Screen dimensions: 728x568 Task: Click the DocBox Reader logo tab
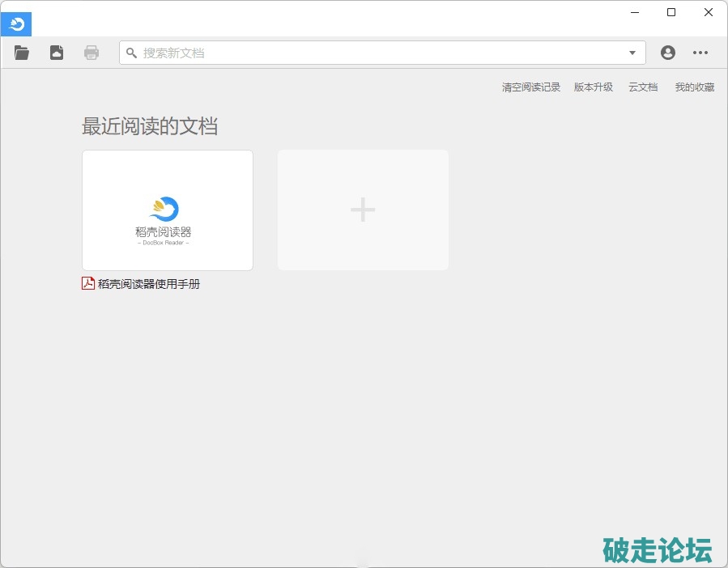point(16,24)
